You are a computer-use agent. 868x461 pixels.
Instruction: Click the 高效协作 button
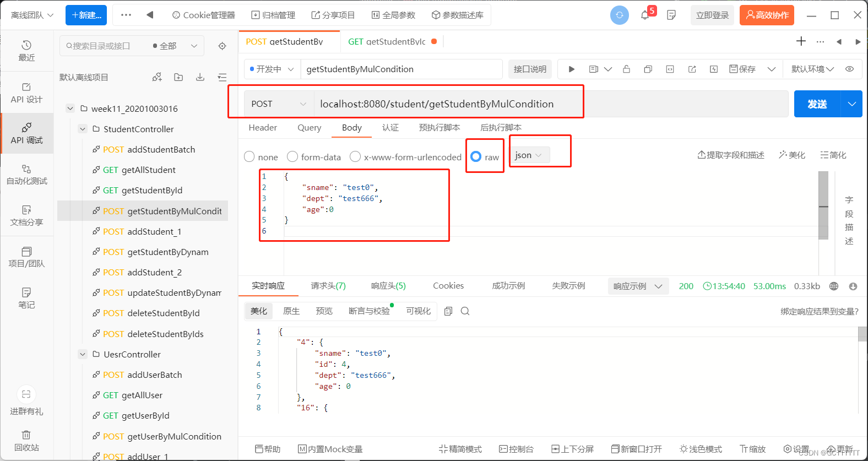pos(767,15)
